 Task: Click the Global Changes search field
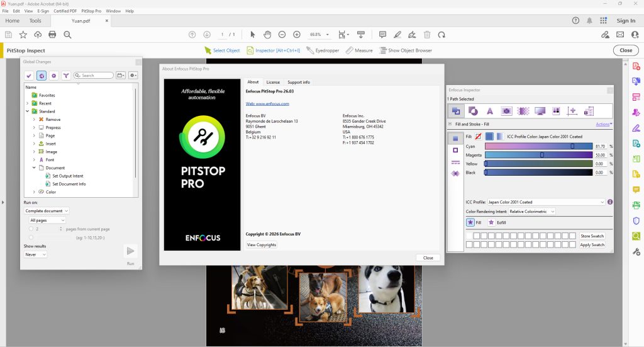click(x=94, y=75)
